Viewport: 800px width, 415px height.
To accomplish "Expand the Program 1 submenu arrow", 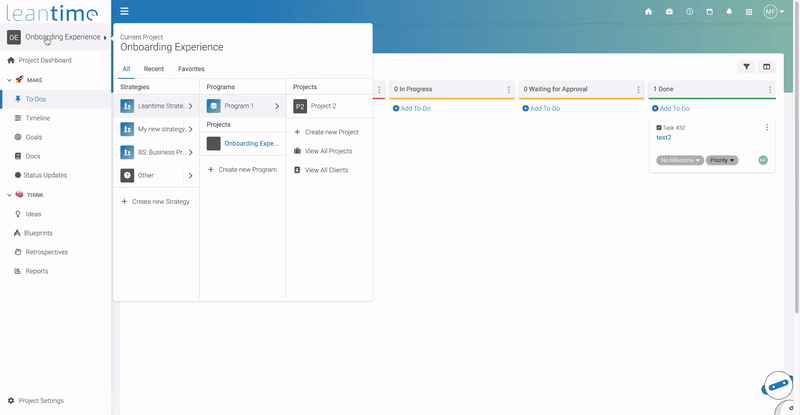I will [277, 106].
